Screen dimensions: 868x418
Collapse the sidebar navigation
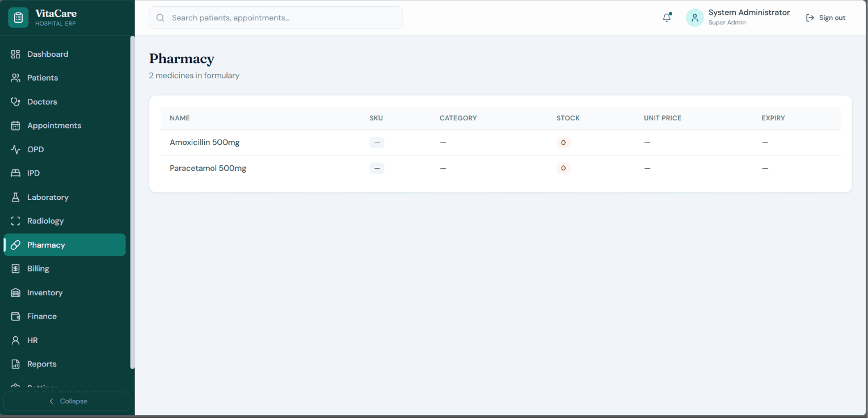(67, 401)
